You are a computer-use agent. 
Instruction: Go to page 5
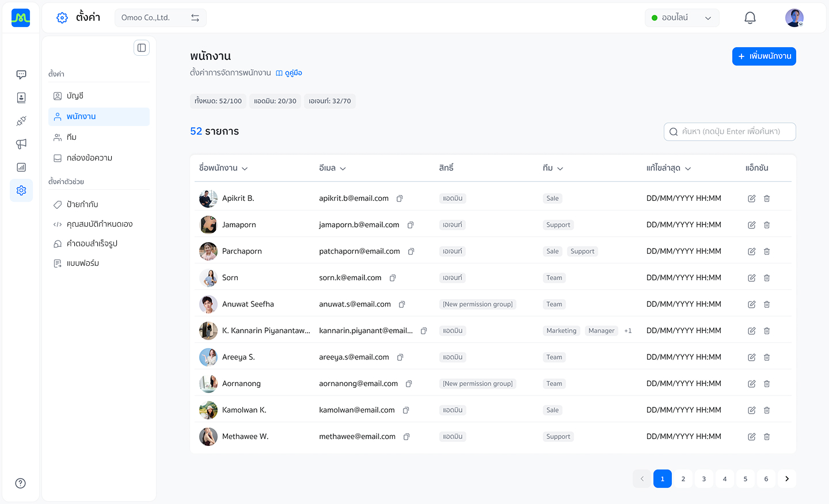tap(746, 479)
